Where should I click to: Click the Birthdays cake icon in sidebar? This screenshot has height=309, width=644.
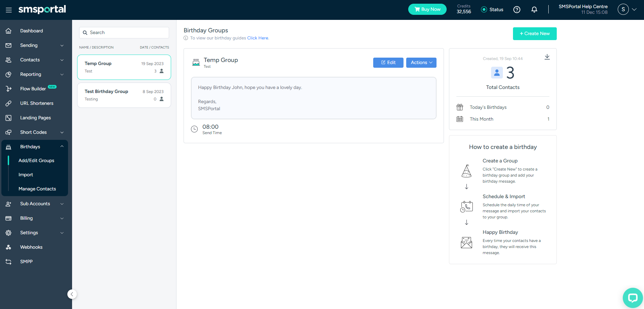point(9,147)
